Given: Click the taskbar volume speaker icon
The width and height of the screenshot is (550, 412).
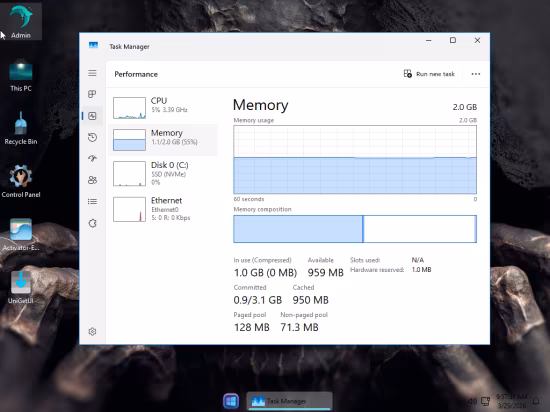Looking at the screenshot, I should (472, 401).
